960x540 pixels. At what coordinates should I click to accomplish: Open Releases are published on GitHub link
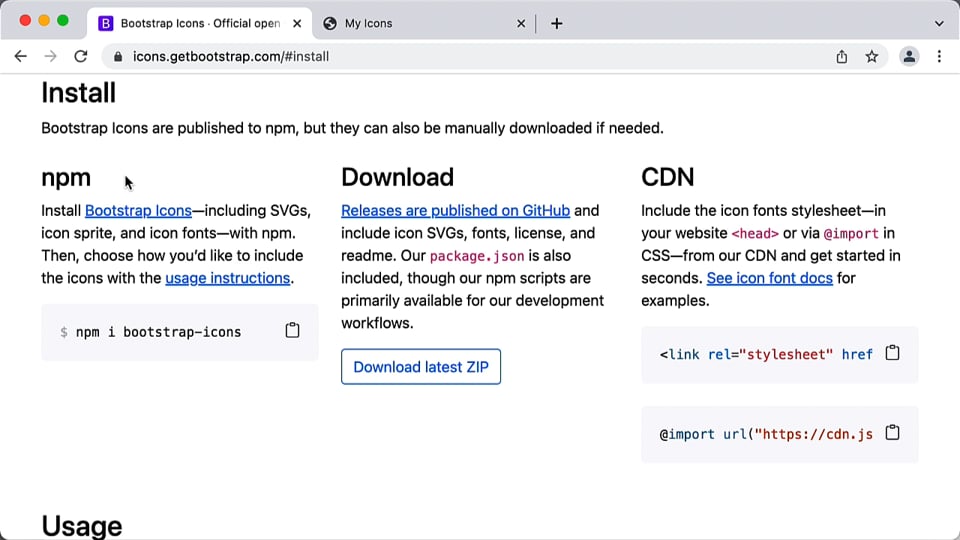tap(456, 211)
